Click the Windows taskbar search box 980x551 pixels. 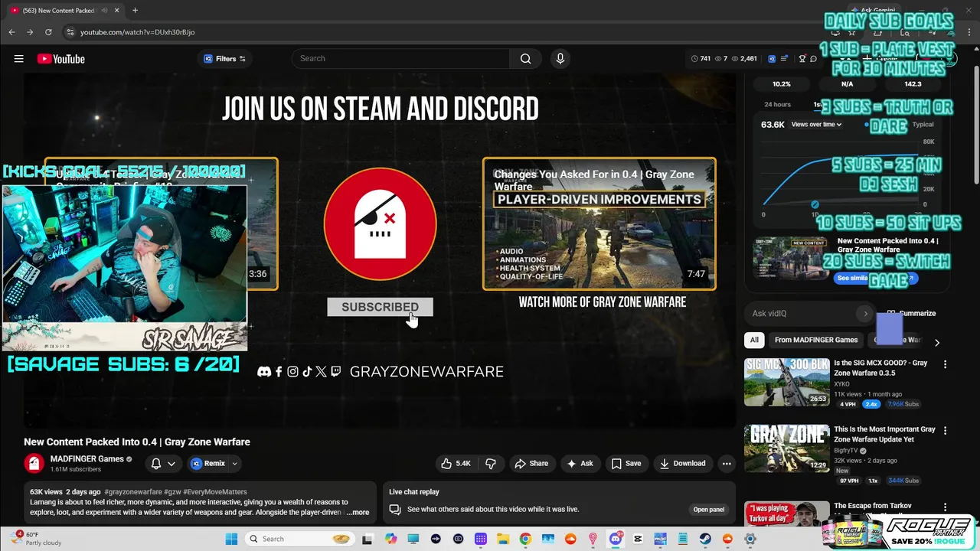tap(300, 539)
